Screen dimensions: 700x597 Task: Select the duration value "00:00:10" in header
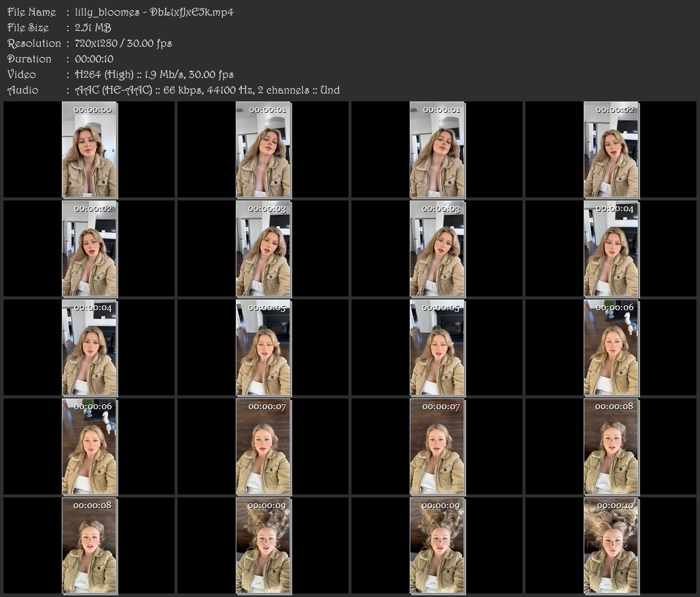(94, 59)
